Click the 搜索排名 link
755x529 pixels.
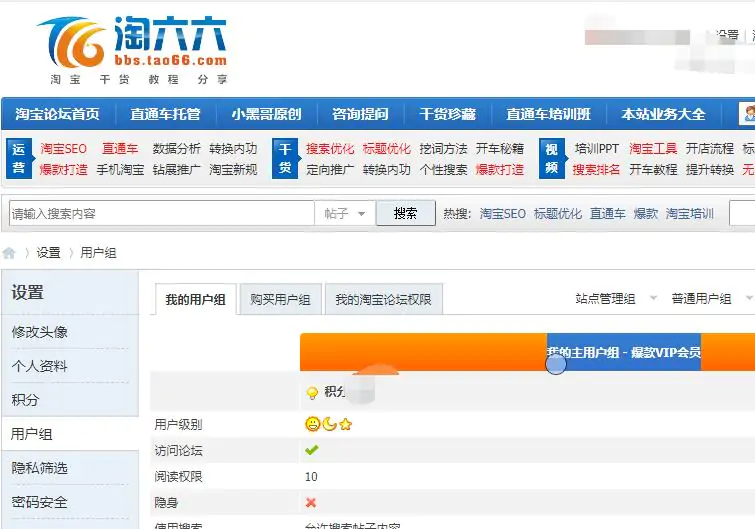point(597,169)
